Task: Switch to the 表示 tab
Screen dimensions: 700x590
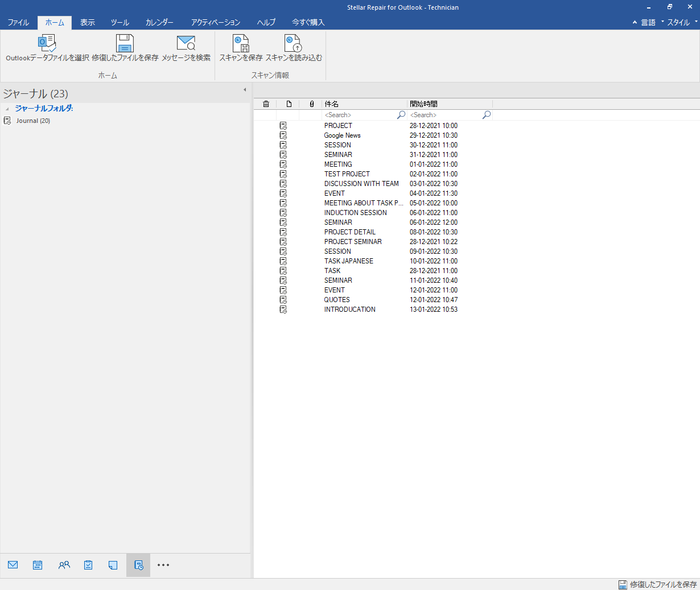Action: pyautogui.click(x=87, y=22)
